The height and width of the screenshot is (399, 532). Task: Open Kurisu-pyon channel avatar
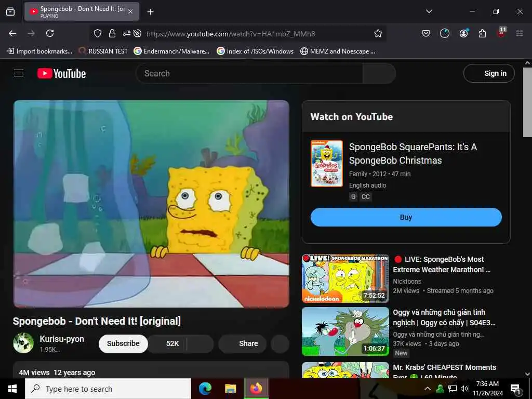pos(23,343)
